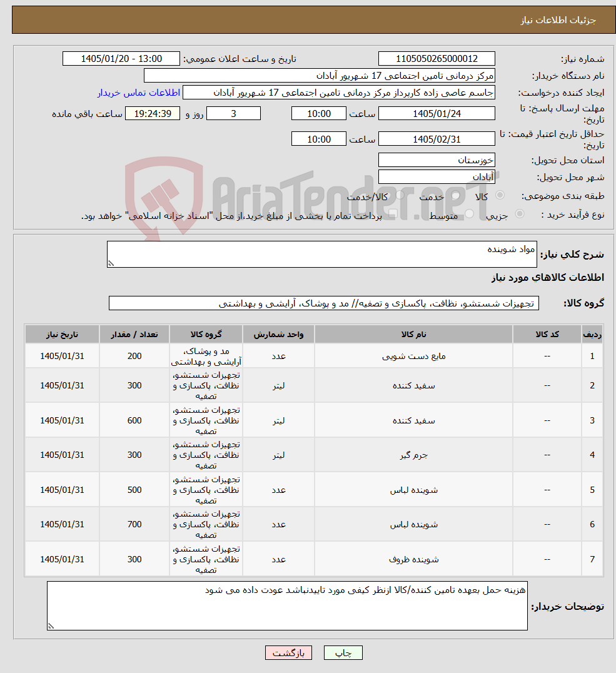Click the goods group field

click(324, 303)
